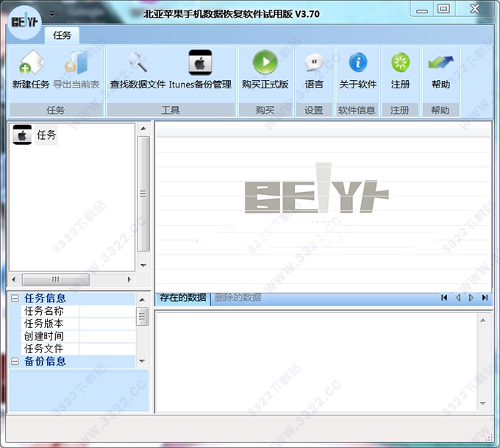Open the quick access dropdown arrow in title bar
The height and width of the screenshot is (448, 500).
click(52, 14)
